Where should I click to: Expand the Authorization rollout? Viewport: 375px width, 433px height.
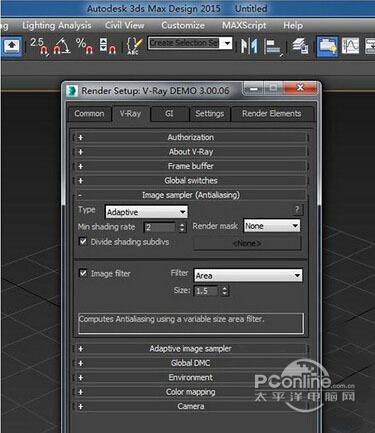click(x=190, y=137)
